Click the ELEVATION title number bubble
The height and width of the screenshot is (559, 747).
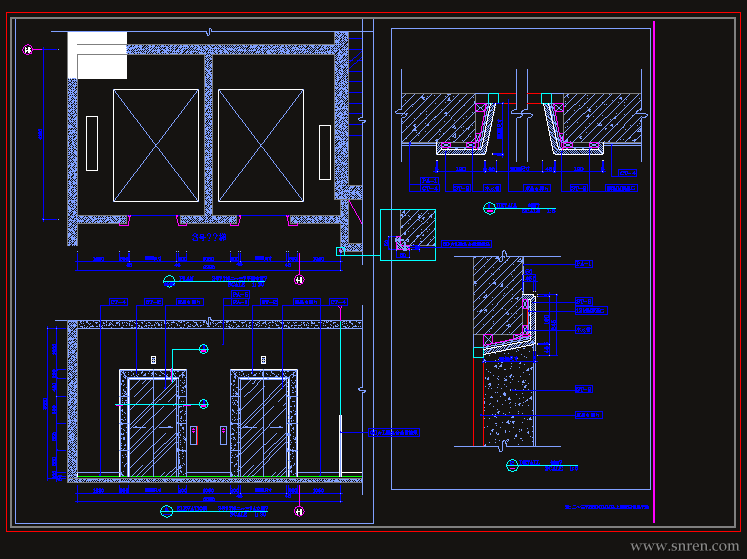click(x=166, y=511)
